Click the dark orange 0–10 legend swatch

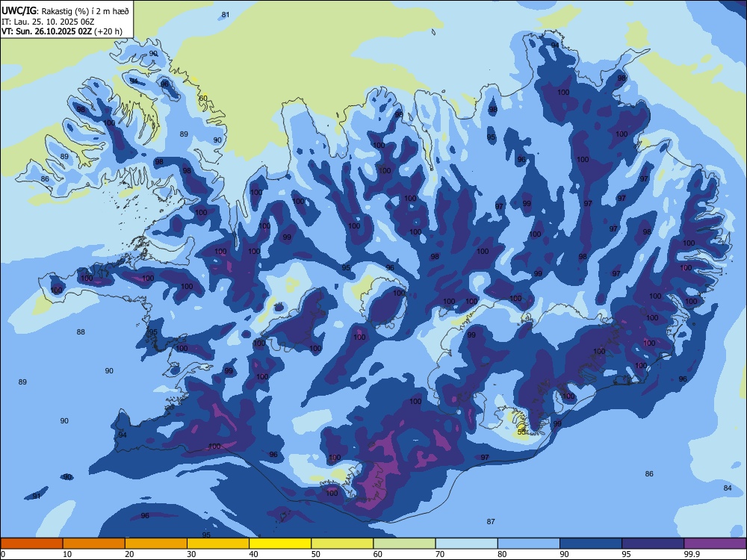pyautogui.click(x=31, y=544)
